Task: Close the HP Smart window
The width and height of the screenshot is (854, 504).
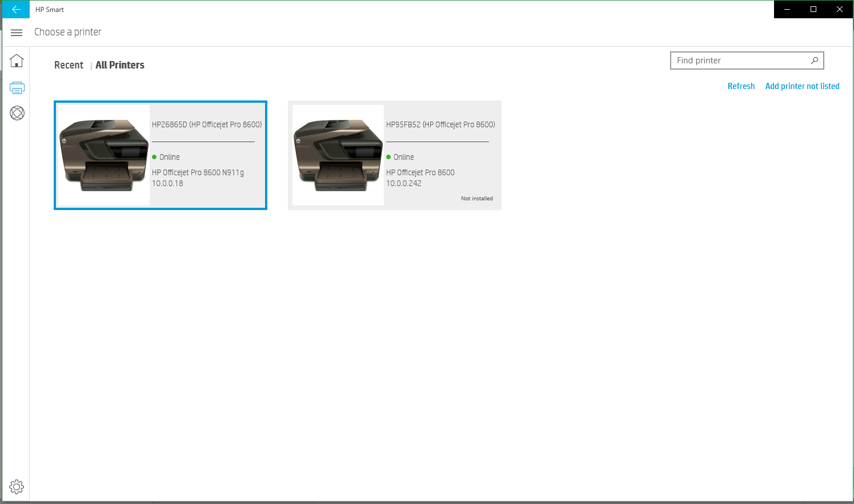Action: [x=840, y=10]
